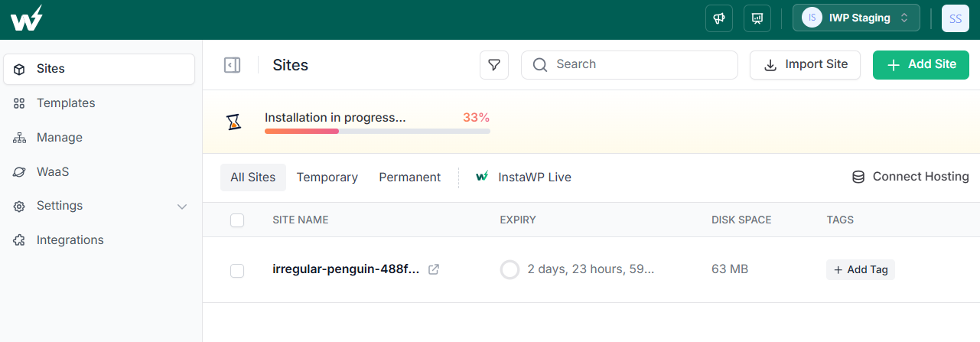Viewport: 980px width, 342px height.
Task: Switch to the Permanent tab
Action: pyautogui.click(x=410, y=178)
